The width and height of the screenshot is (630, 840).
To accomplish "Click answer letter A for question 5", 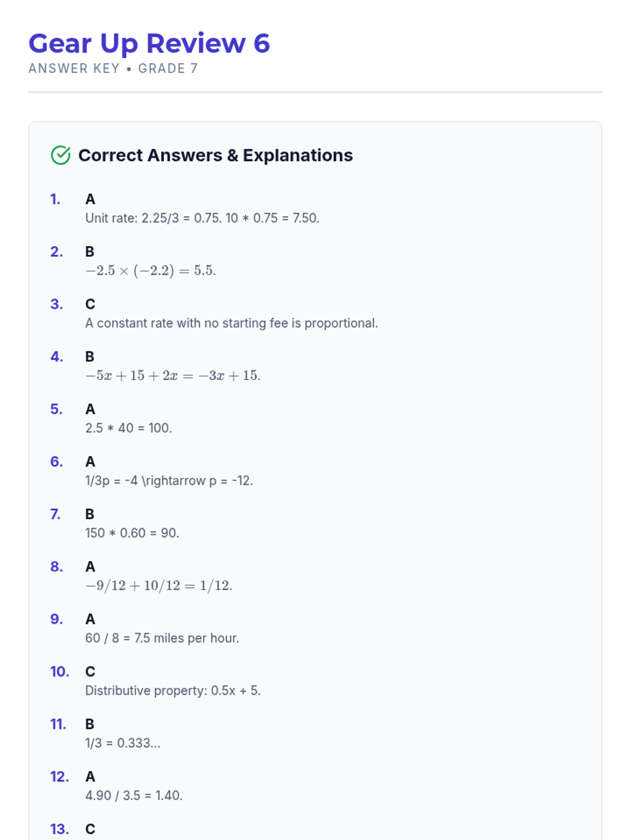I will (x=90, y=409).
